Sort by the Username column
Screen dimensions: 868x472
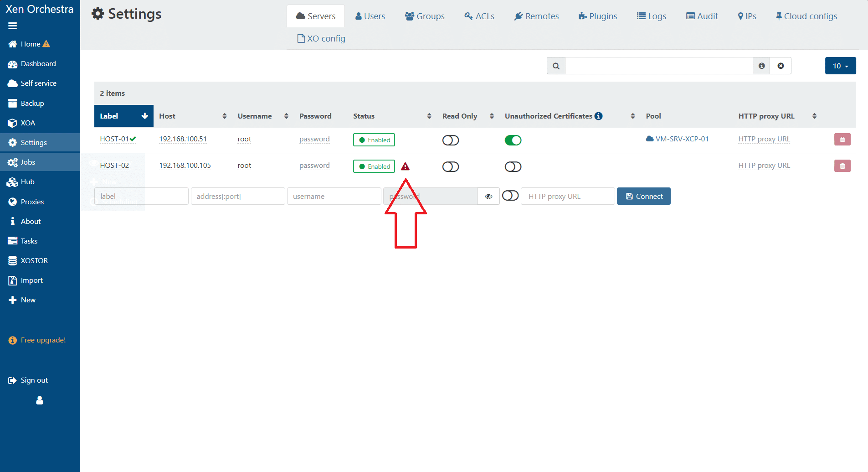pyautogui.click(x=263, y=116)
